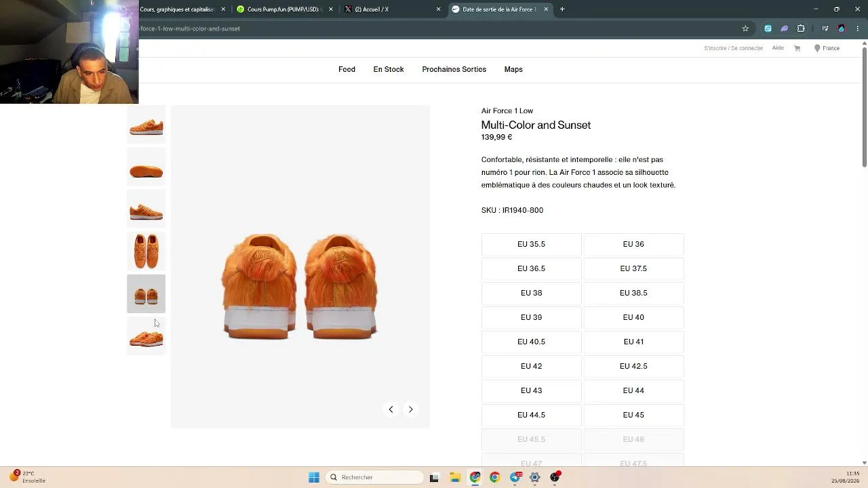868x488 pixels.
Task: View the top-down pair thumbnail
Action: point(146,251)
